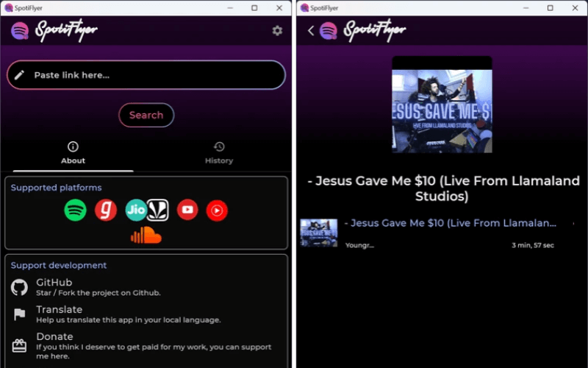Select the YouTube Music platform icon
Image resolution: width=588 pixels, height=368 pixels.
[217, 210]
